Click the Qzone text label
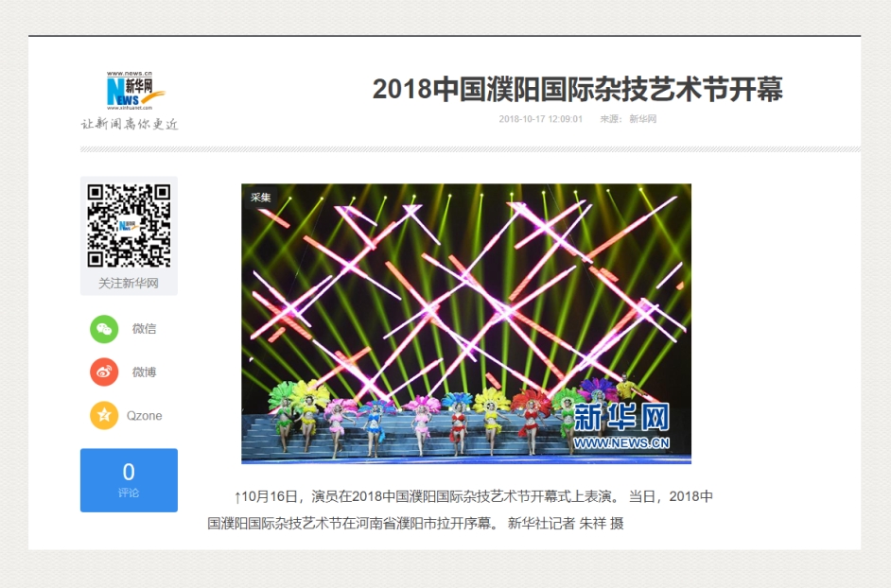 coord(145,416)
